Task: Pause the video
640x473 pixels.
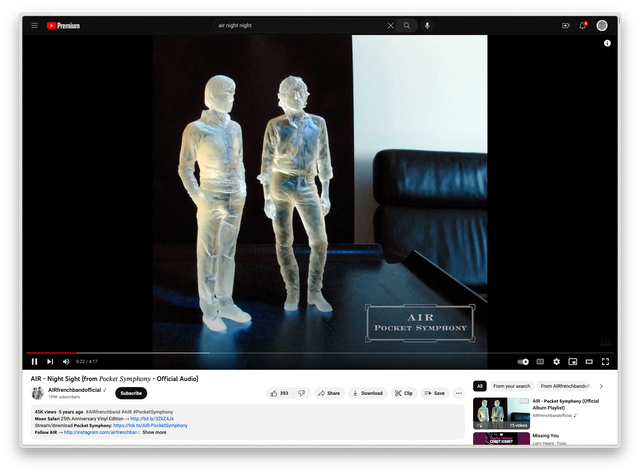Action: click(34, 362)
